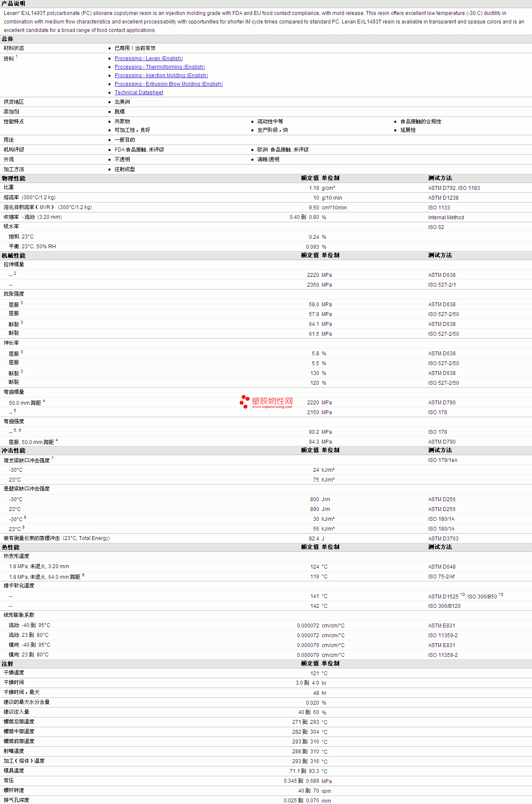The height and width of the screenshot is (804, 532).
Task: Click the 螺筒后部温度 row label
Action: tap(19, 722)
